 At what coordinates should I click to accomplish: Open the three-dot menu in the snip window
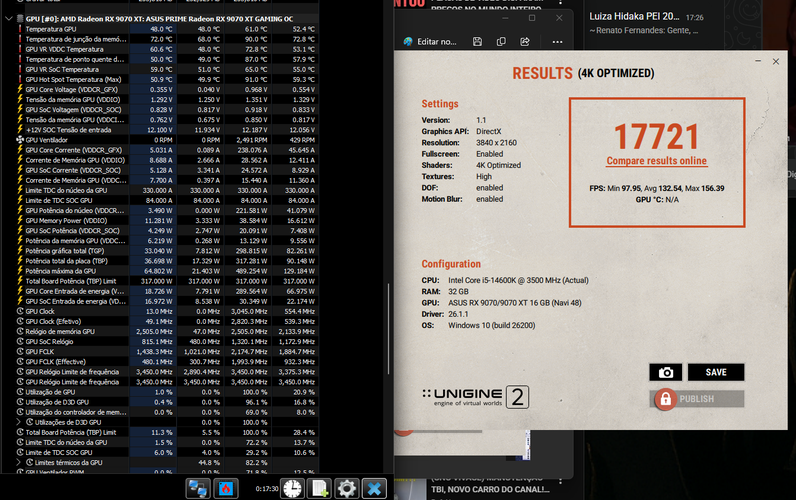[x=557, y=42]
